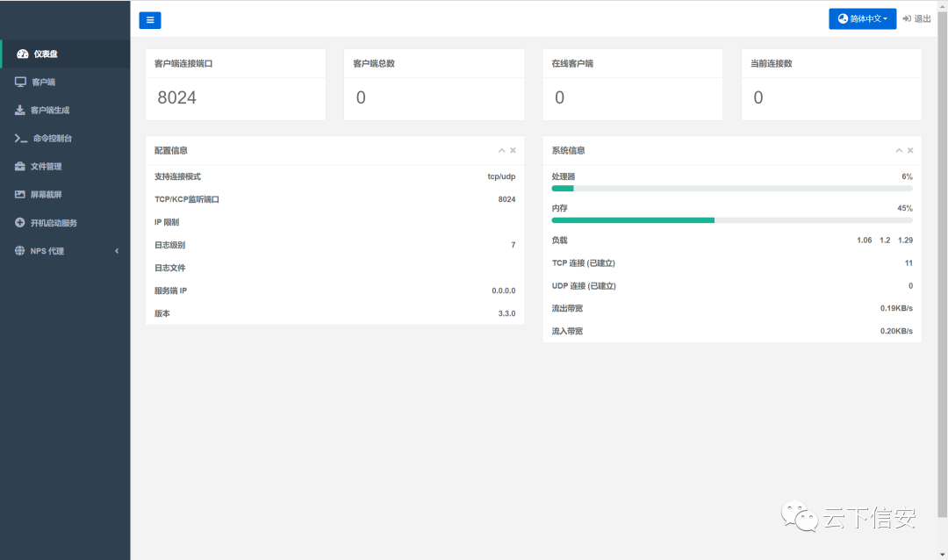This screenshot has height=560, width=948.
Task: Click the 流入带宽 value 0.20KB/s
Action: click(896, 332)
